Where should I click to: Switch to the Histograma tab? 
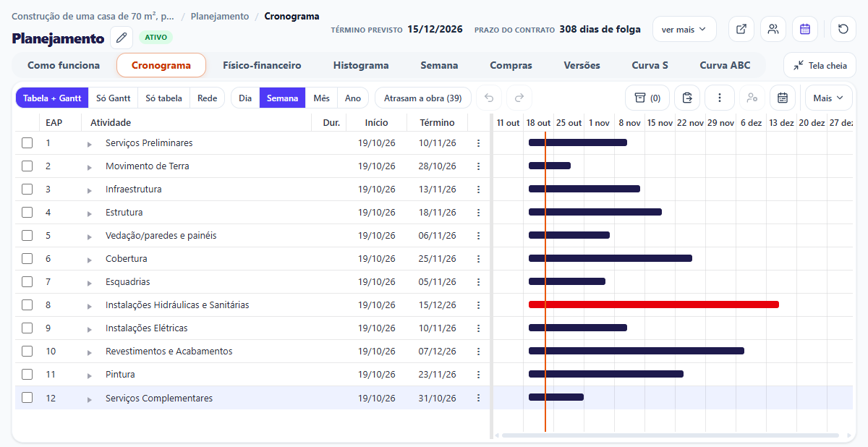tap(361, 65)
